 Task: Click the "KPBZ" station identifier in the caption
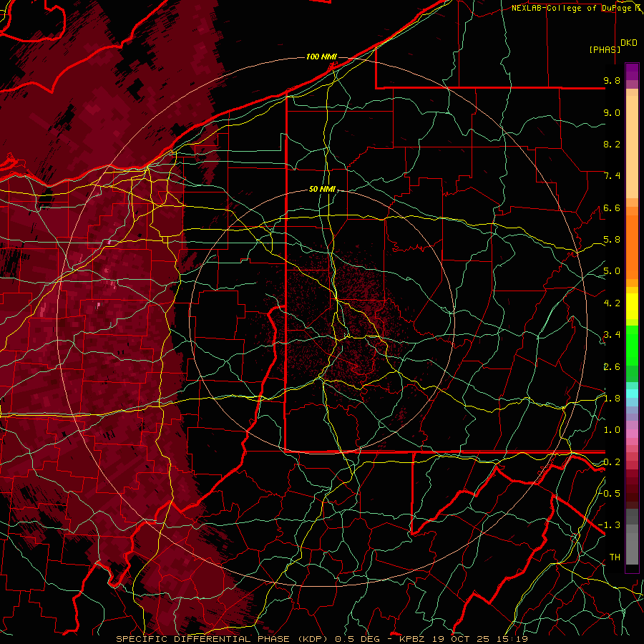tap(411, 639)
